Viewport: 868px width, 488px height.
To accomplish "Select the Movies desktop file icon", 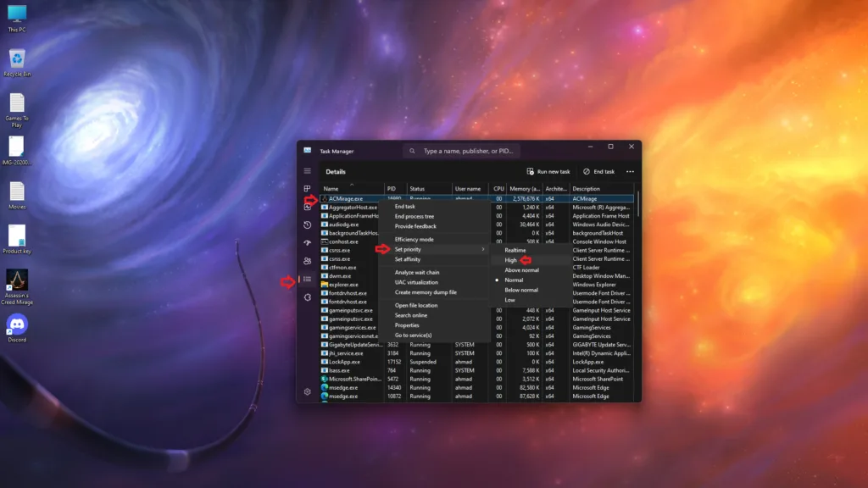I will pyautogui.click(x=17, y=196).
